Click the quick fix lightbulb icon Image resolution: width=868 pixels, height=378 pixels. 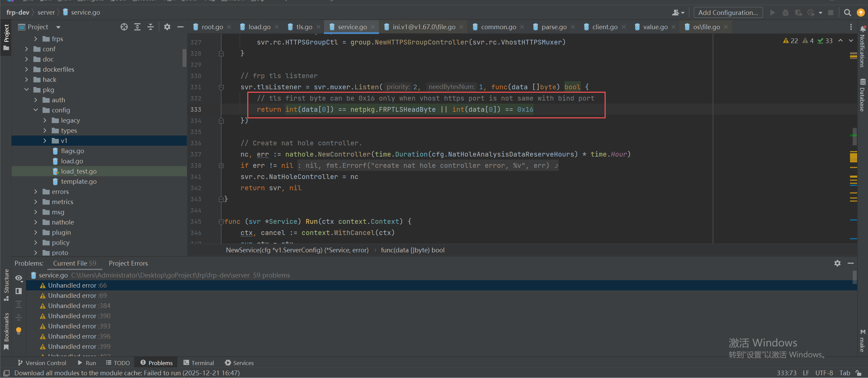[x=19, y=330]
